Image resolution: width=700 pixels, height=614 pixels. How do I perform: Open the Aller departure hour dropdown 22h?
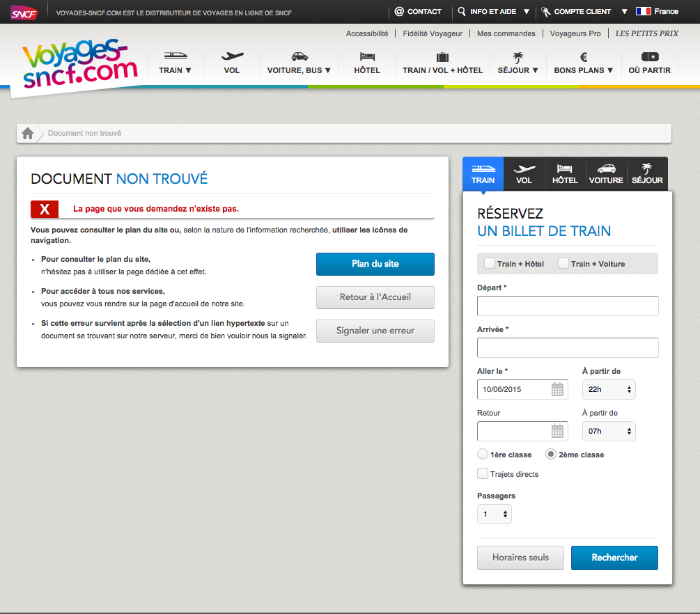tap(609, 390)
